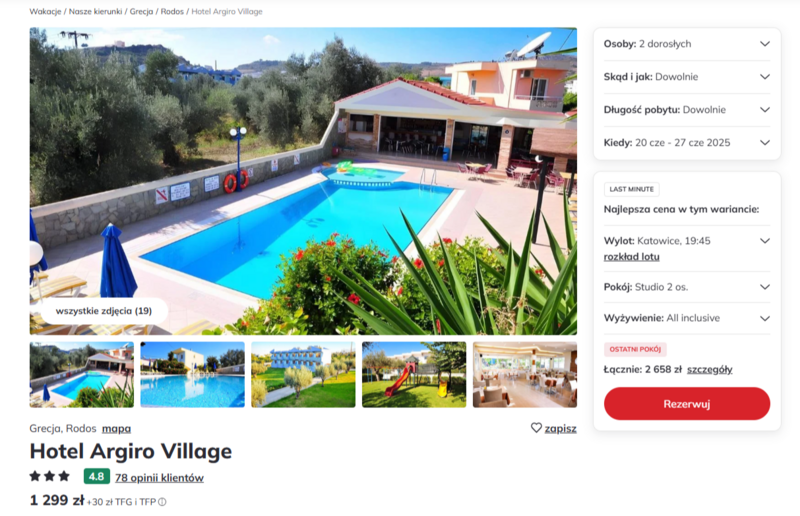Click the heart icon to save hotel
The image size is (800, 516).
pos(536,428)
